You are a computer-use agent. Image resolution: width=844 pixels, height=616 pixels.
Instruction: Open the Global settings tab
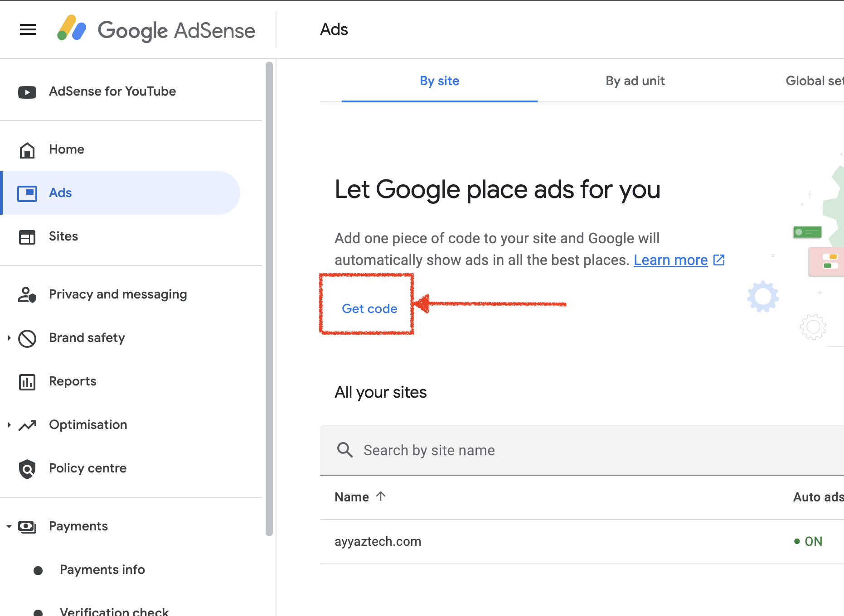coord(814,81)
